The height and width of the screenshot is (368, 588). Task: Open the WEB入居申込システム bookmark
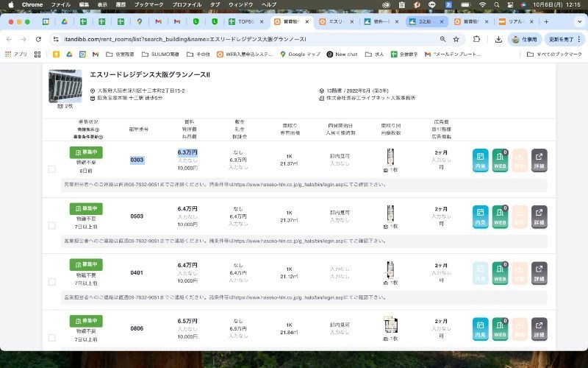pyautogui.click(x=245, y=54)
